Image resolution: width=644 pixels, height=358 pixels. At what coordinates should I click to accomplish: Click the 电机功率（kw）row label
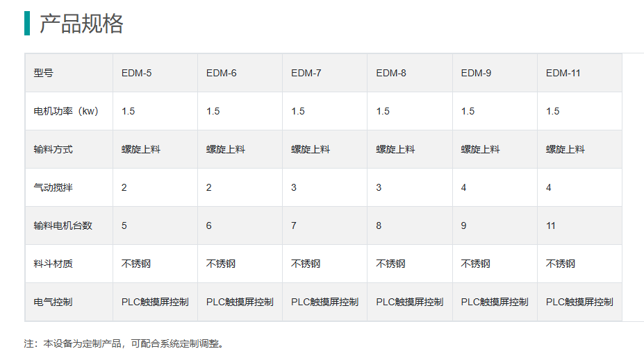(66, 111)
